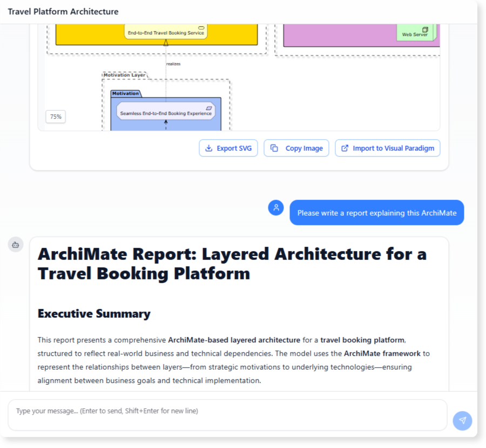Click the Export SVG button
This screenshot has height=448, width=486.
[x=228, y=148]
